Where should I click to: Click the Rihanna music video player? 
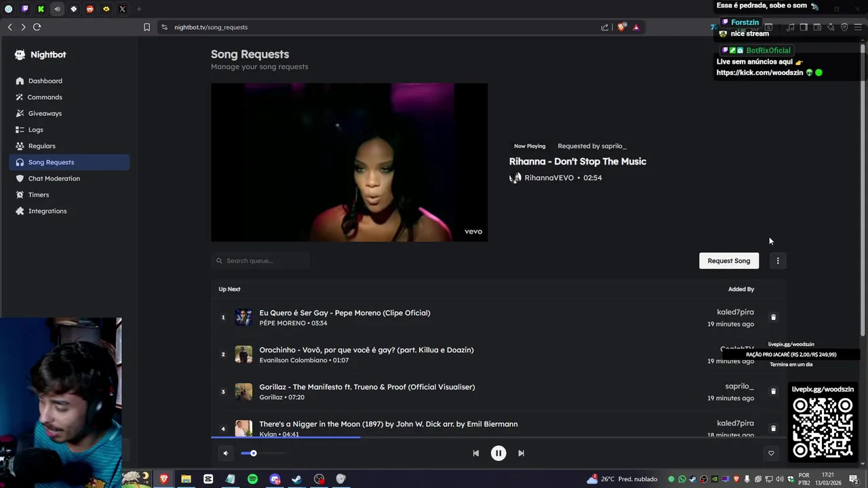tap(349, 162)
